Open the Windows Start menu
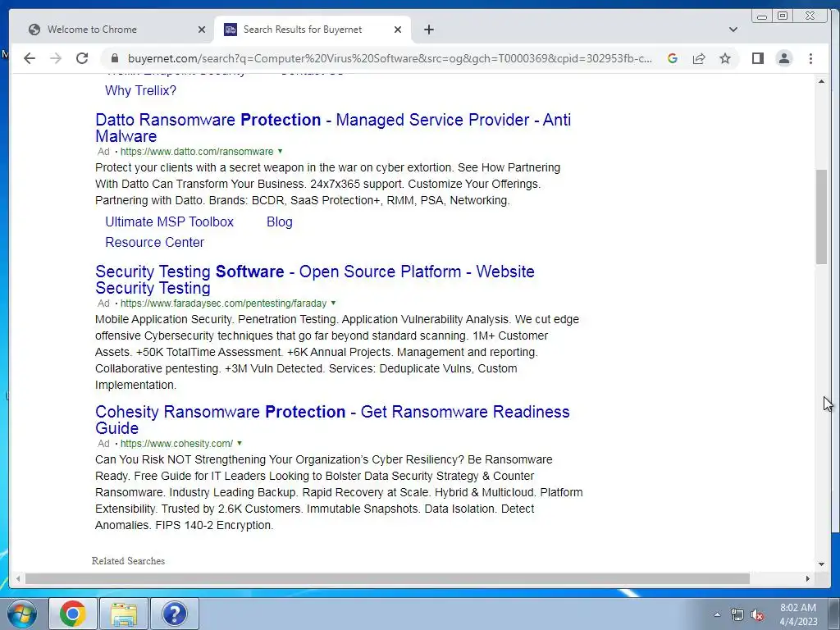 pyautogui.click(x=21, y=614)
